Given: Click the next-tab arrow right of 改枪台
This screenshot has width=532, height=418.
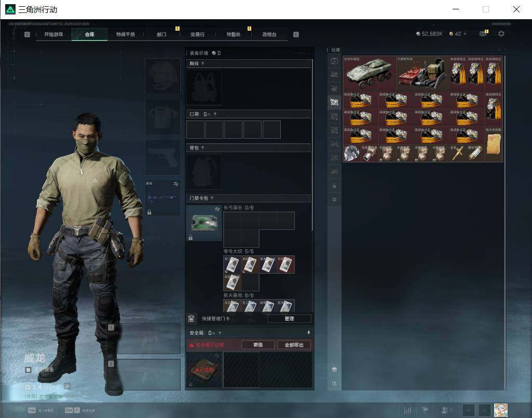Looking at the screenshot, I should (x=296, y=34).
